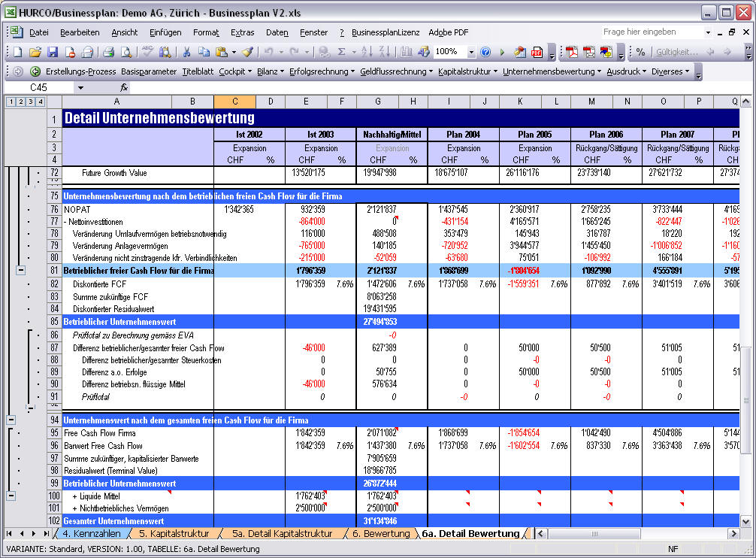Click the green play arrow icon

(502, 52)
